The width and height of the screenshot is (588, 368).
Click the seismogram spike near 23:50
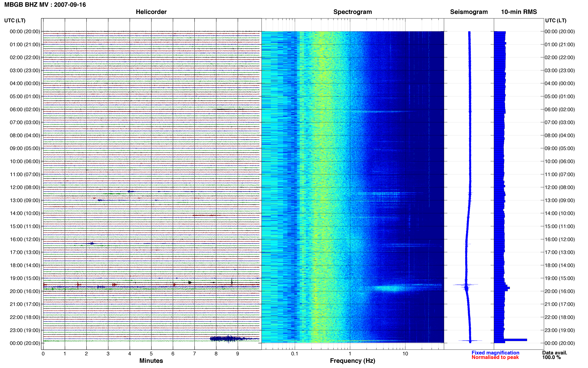470,341
